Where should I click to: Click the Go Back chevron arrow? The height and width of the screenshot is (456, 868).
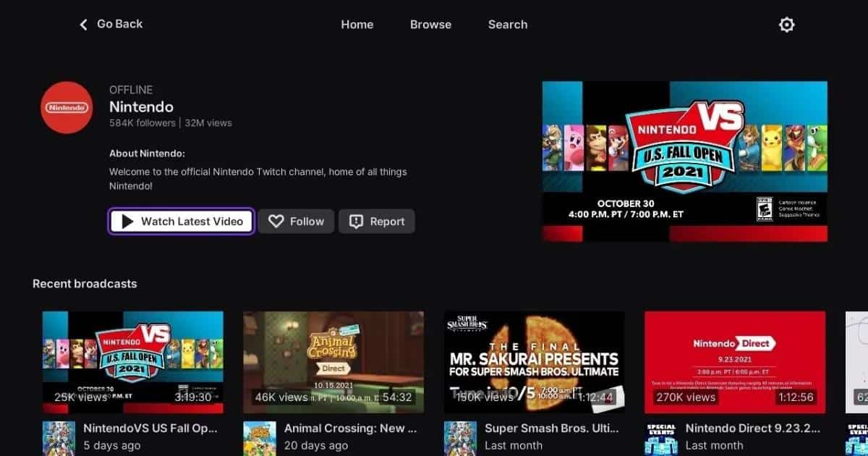click(83, 25)
